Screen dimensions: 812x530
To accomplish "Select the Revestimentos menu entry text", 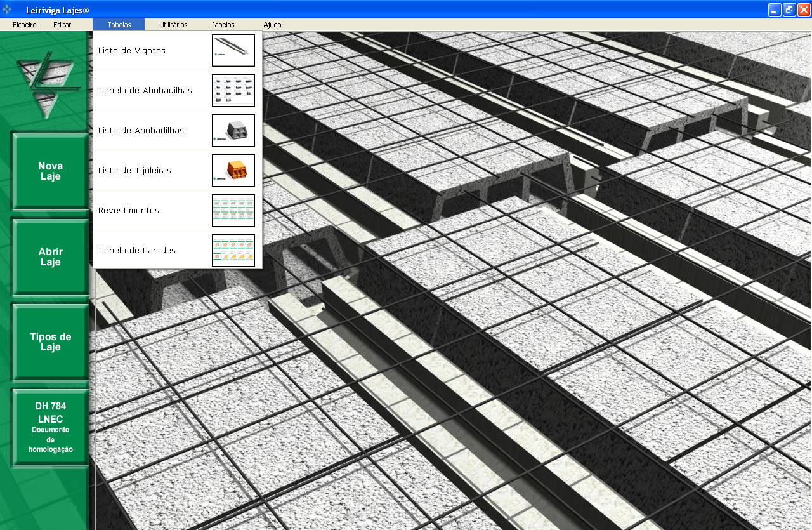I will pos(129,211).
